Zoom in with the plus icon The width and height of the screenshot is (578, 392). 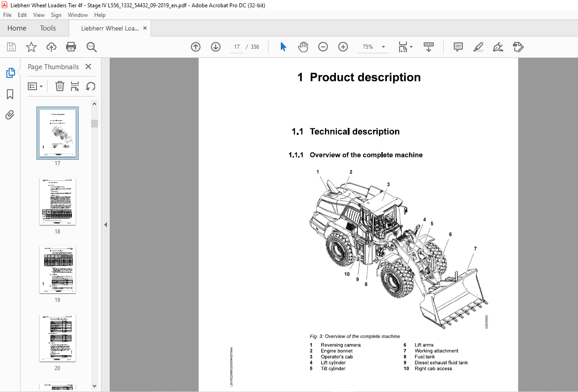[343, 47]
